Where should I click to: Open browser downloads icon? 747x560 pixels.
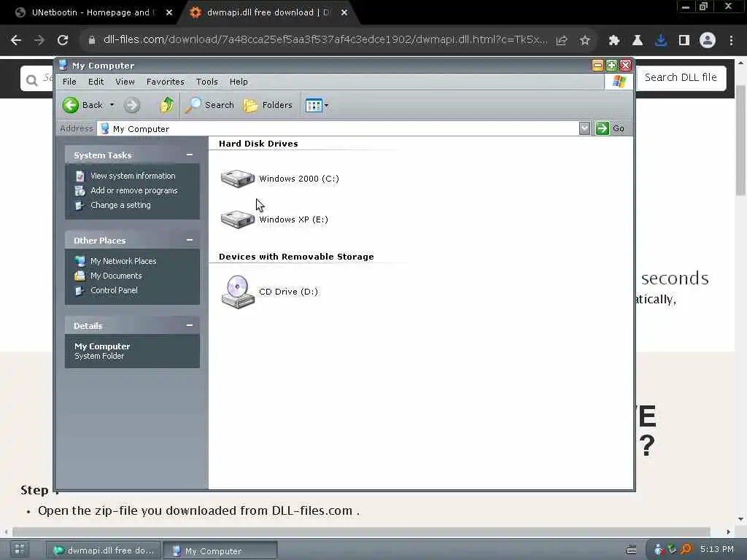(661, 41)
